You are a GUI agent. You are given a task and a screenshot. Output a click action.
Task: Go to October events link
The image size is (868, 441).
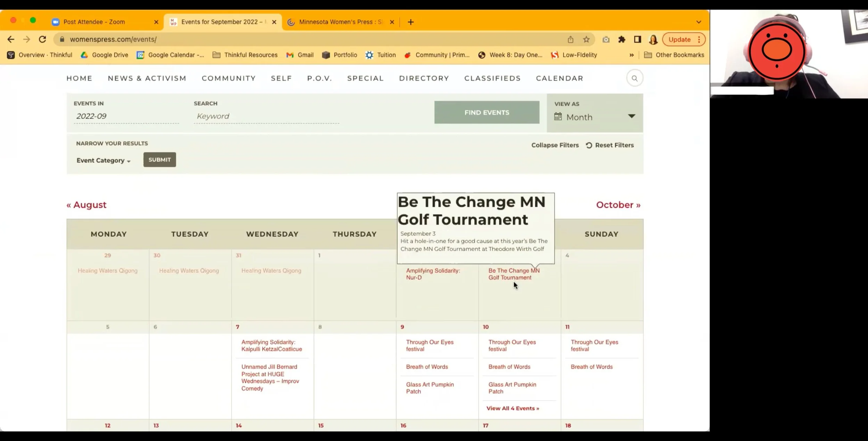point(618,205)
